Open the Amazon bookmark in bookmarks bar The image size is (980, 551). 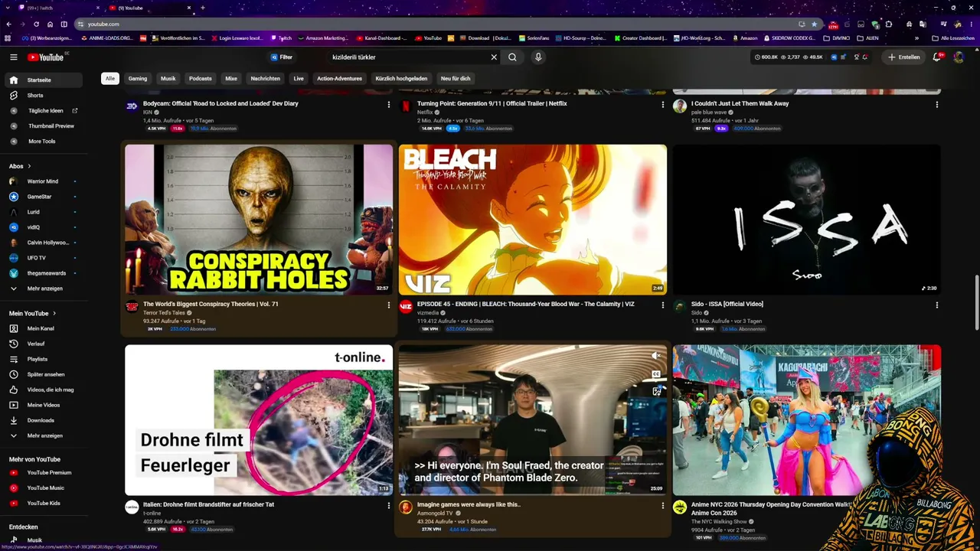pos(745,38)
